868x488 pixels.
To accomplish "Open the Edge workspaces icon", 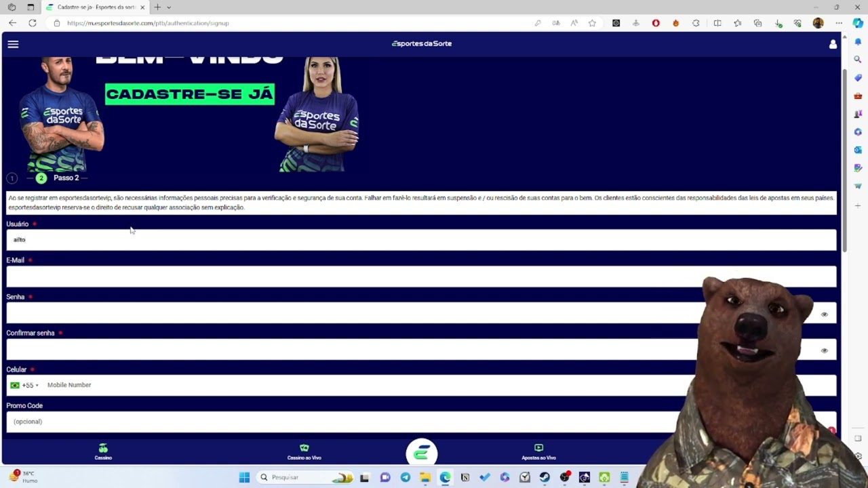I will click(x=12, y=7).
